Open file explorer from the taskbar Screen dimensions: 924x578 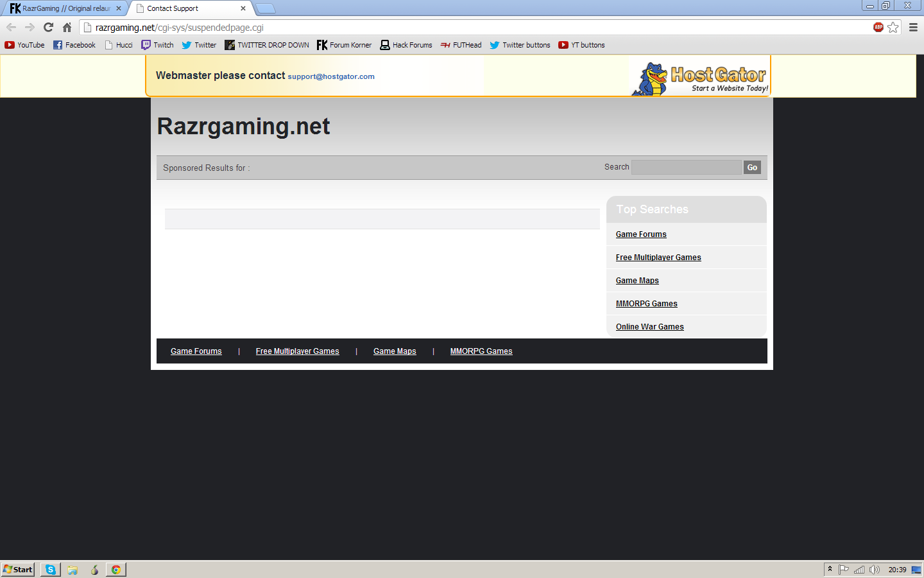pyautogui.click(x=73, y=570)
